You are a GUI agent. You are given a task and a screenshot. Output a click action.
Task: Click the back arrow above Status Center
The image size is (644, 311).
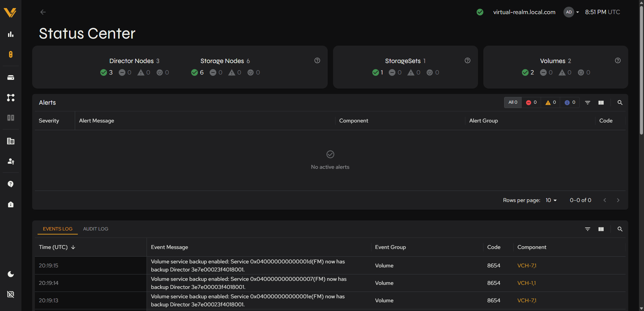(x=43, y=12)
